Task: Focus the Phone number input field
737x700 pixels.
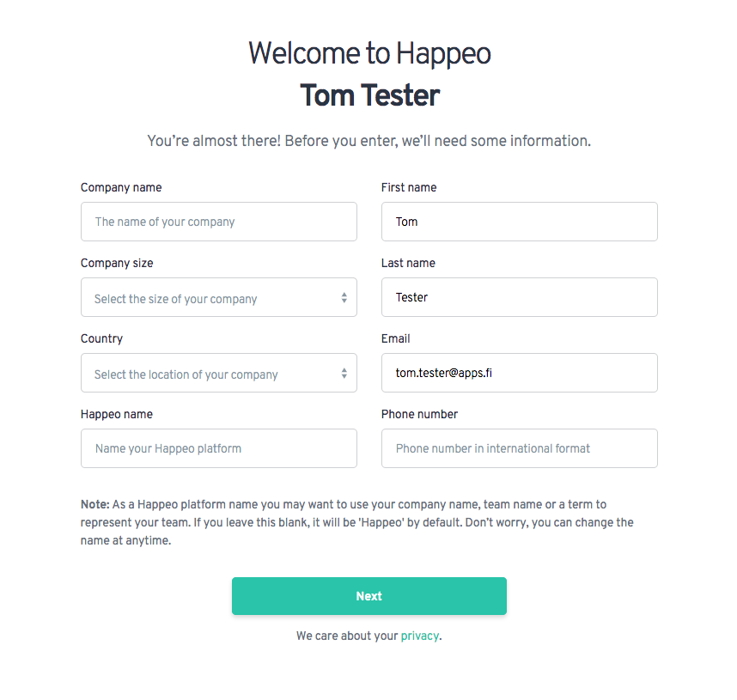Action: [519, 448]
